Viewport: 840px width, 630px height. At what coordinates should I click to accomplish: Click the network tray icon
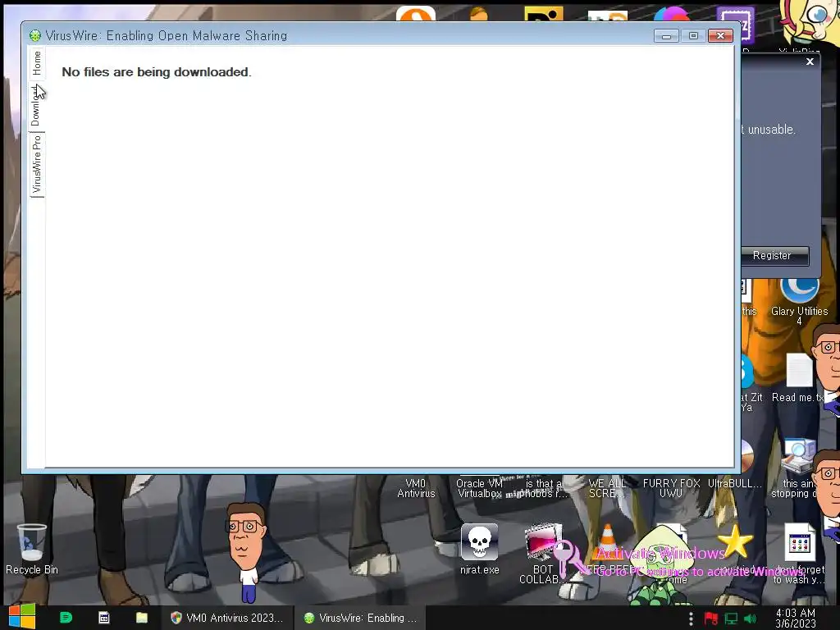point(731,619)
